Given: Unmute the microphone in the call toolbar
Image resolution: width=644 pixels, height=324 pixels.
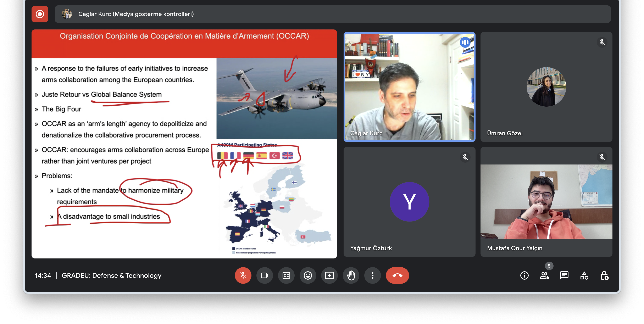Looking at the screenshot, I should [243, 275].
